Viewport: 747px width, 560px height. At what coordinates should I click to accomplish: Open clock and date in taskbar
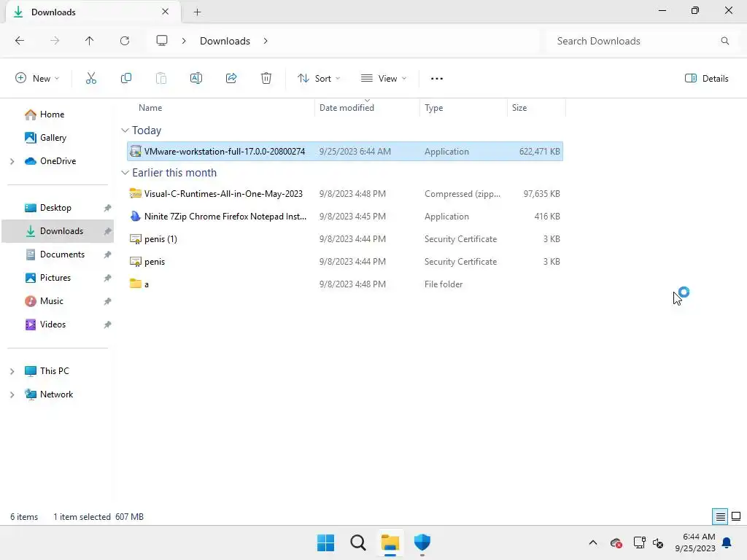[x=695, y=542]
